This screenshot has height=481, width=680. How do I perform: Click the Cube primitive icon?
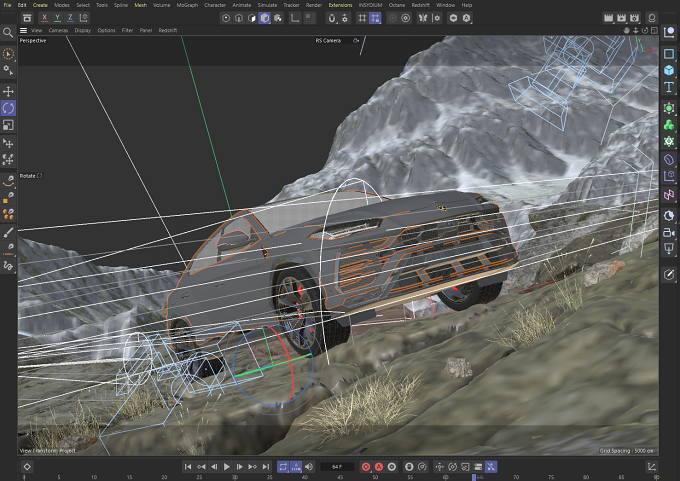point(669,70)
